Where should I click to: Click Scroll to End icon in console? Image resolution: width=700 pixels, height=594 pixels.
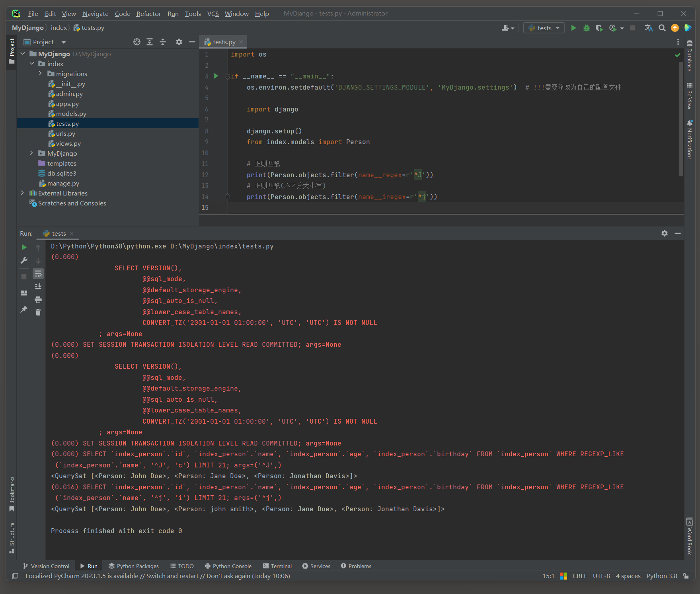38,287
